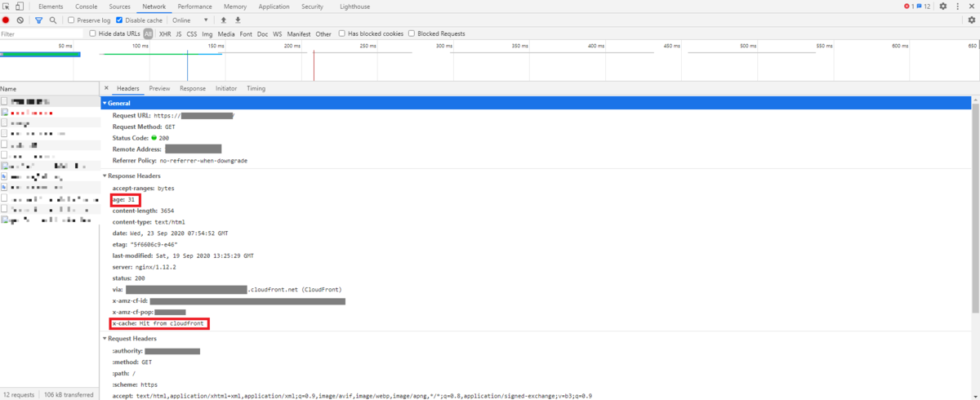Click the '106 kB transferred' status entry
Viewport: 980px width, 400px height.
click(x=69, y=394)
